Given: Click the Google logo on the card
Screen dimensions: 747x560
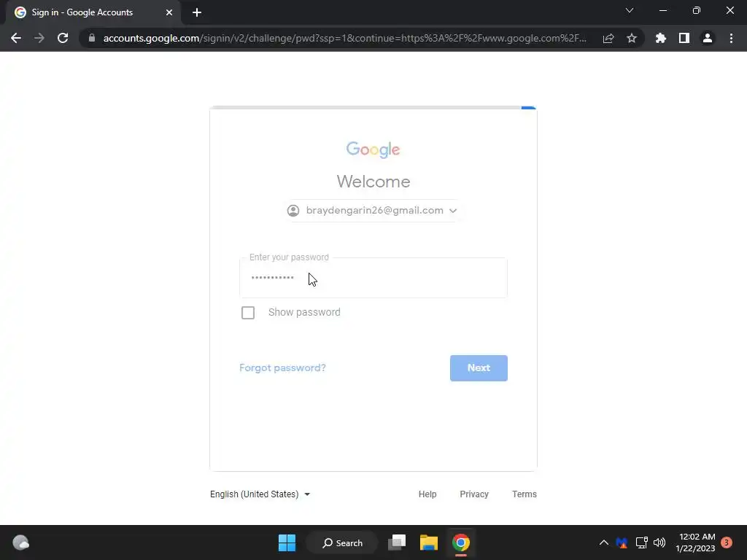Looking at the screenshot, I should coord(373,149).
